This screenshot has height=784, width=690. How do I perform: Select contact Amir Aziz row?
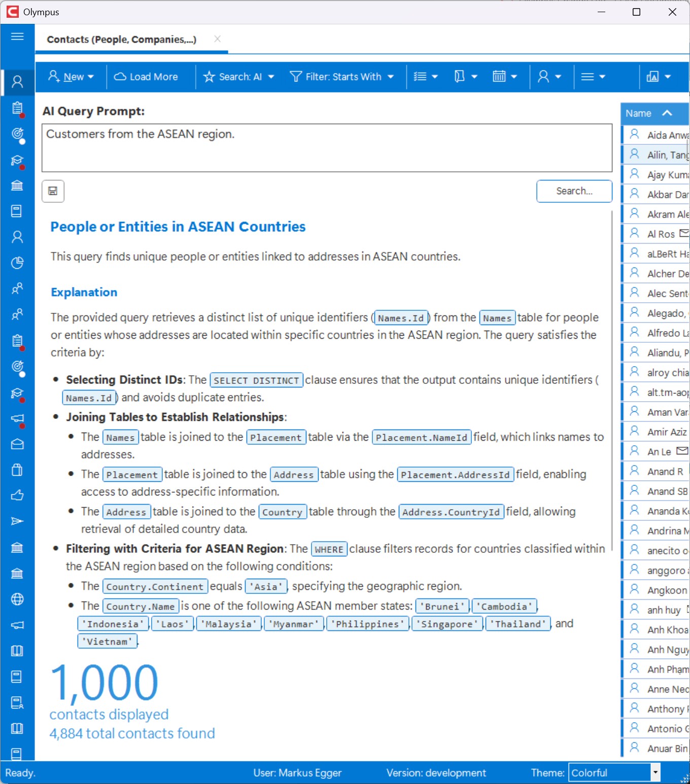click(655, 432)
